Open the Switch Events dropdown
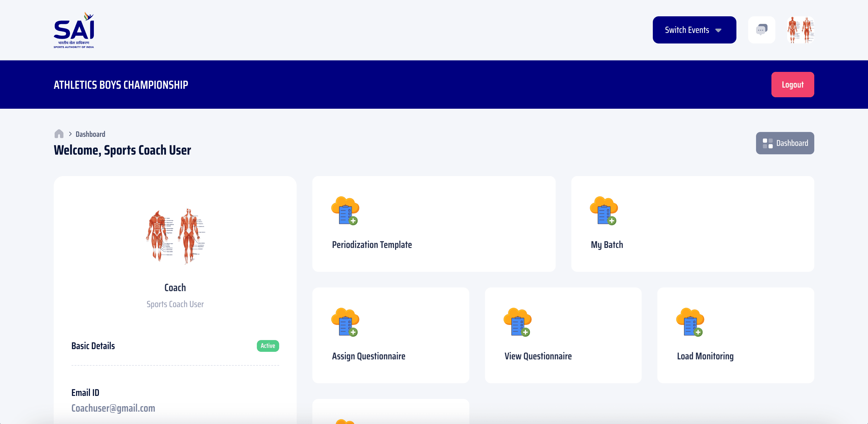 point(694,30)
